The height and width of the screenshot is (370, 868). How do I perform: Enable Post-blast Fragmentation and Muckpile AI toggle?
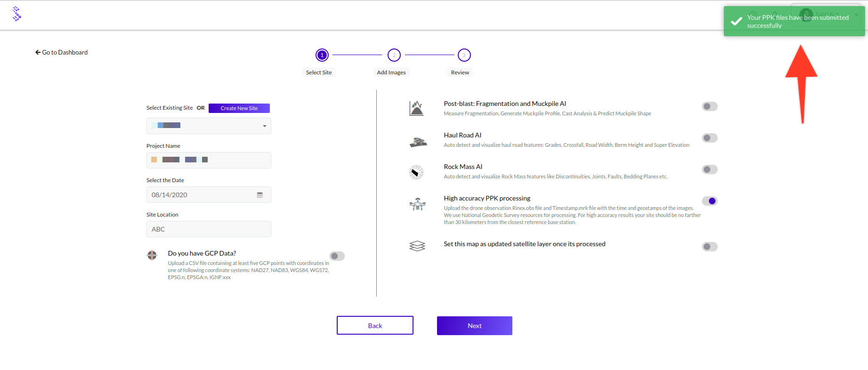tap(709, 106)
